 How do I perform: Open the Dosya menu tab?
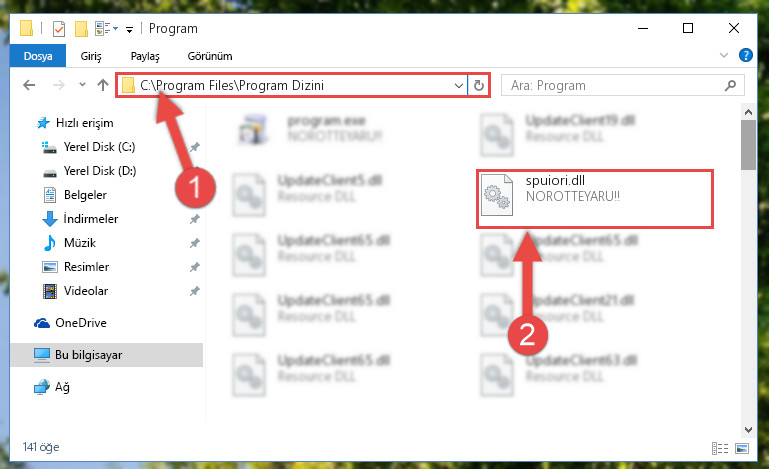point(38,56)
